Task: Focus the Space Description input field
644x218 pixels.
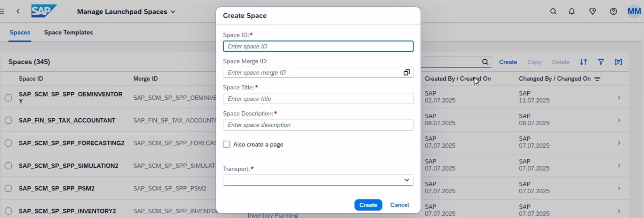Action: tap(318, 125)
